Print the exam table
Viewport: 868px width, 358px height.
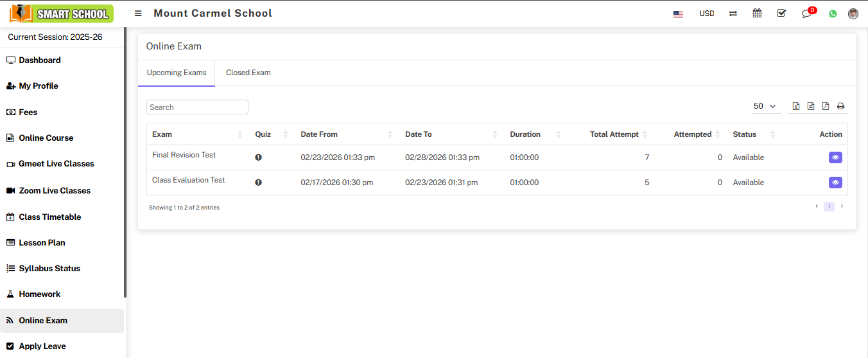(840, 106)
